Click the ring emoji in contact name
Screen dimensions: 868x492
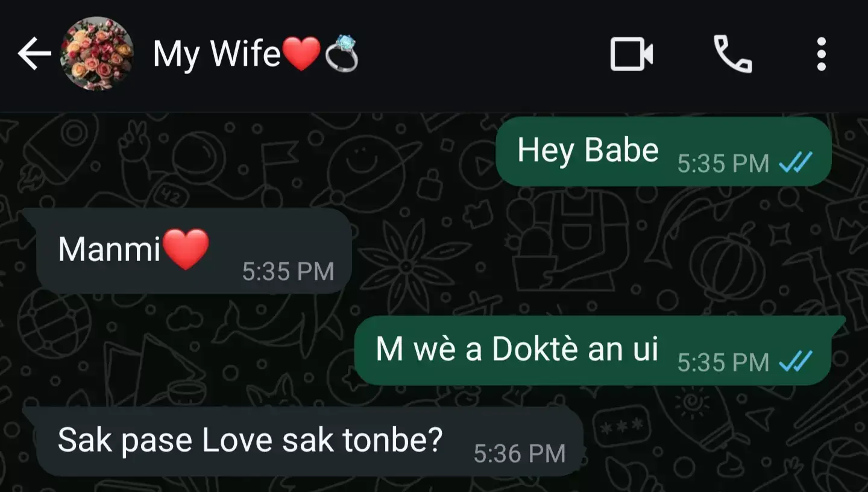342,54
